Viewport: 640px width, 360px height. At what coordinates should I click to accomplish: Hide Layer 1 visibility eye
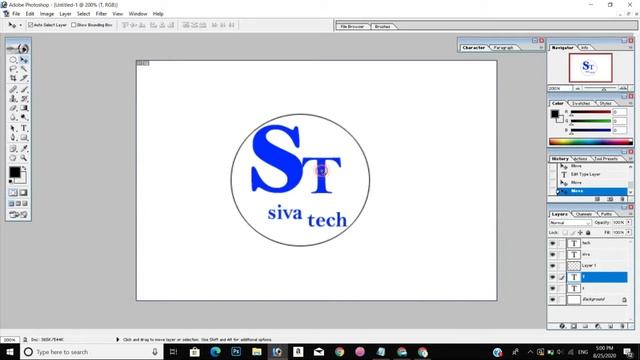click(553, 266)
